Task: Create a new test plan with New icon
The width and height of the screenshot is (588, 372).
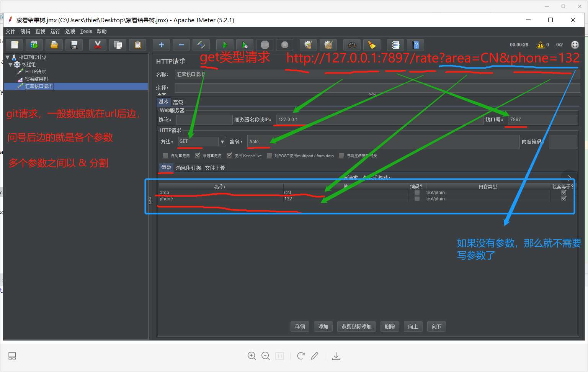Action: 15,45
